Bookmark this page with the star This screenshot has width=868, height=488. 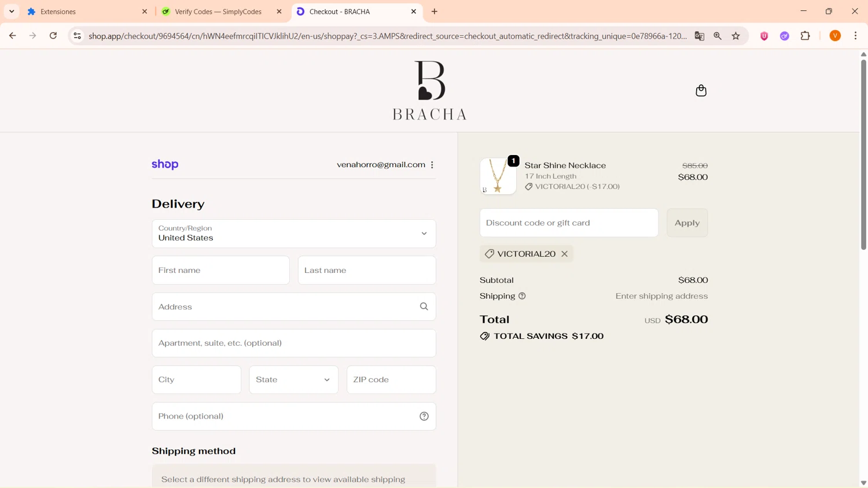736,36
